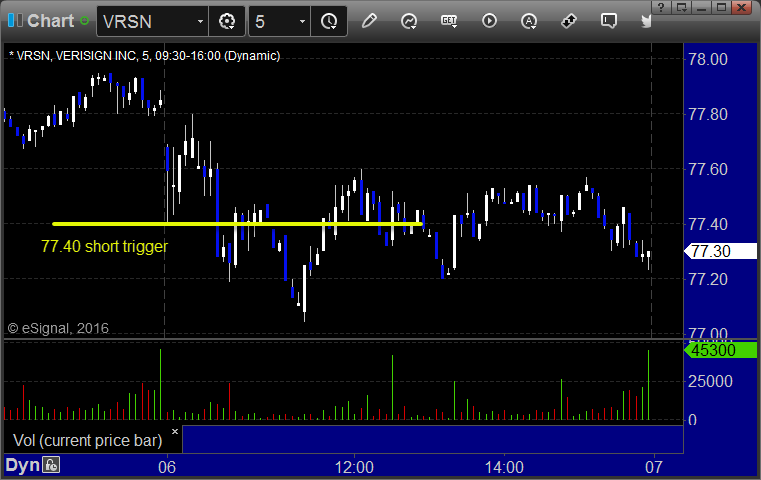This screenshot has width=761, height=480.
Task: Click the play replay circle icon
Action: 489,21
